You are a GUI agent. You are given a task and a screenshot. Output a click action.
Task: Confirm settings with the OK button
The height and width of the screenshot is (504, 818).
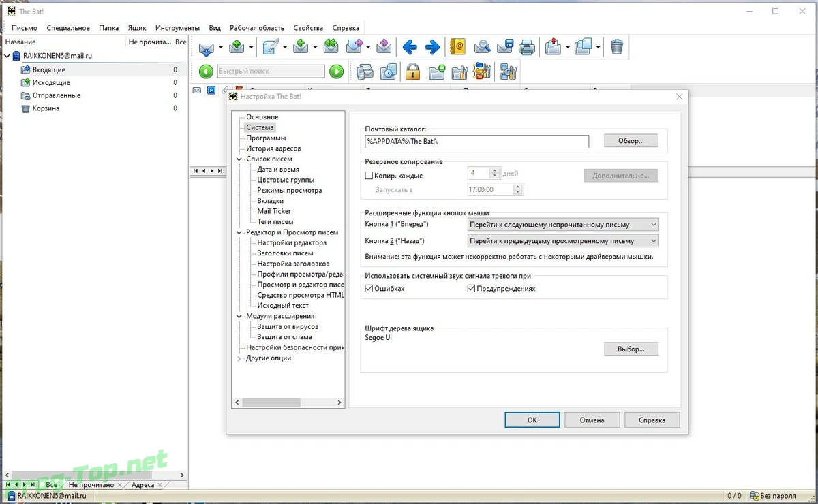(x=532, y=420)
